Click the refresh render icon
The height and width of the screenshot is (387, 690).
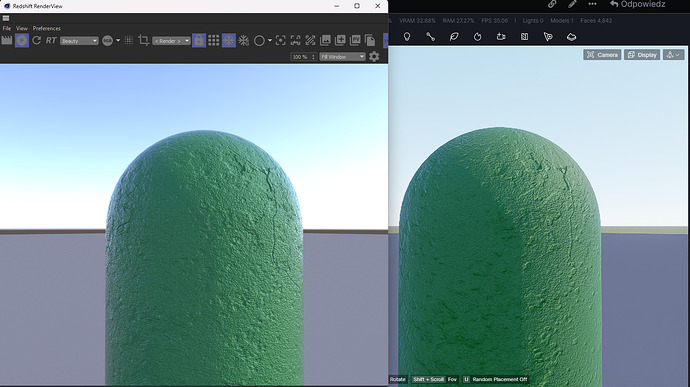pyautogui.click(x=37, y=41)
